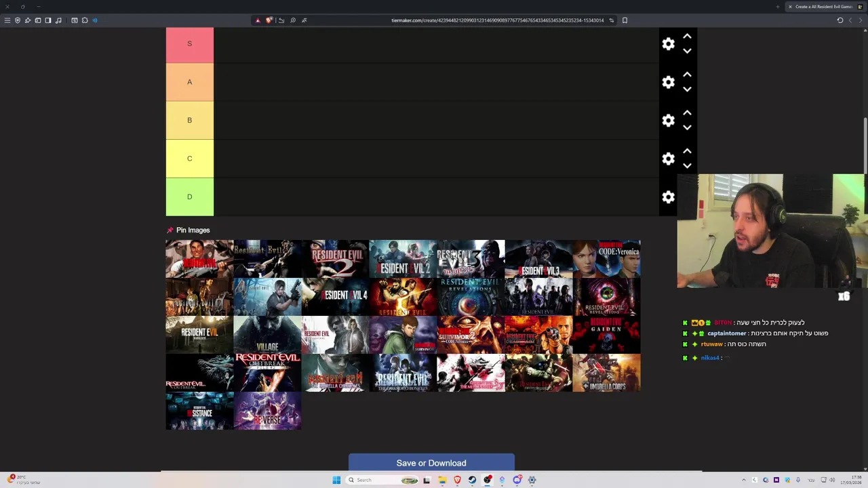The image size is (868, 488).
Task: Toggle the Pin Images option
Action: click(189, 230)
